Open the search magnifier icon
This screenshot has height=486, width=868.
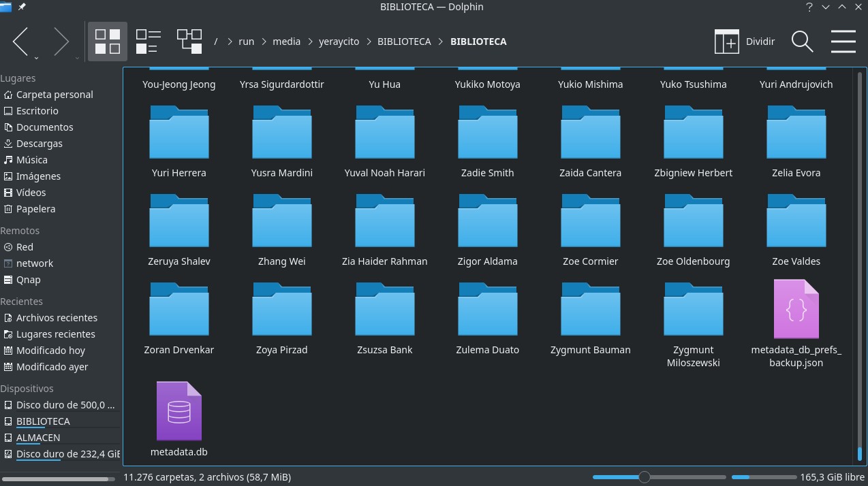[802, 42]
